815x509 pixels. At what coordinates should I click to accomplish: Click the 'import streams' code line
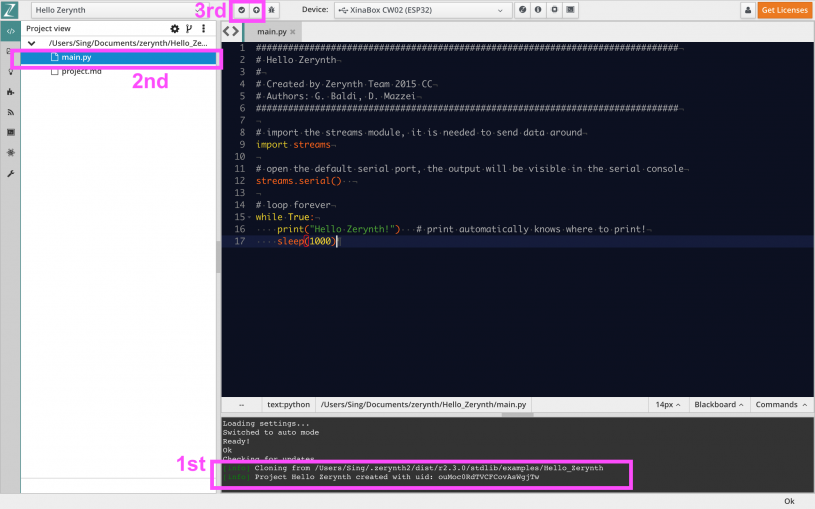pyautogui.click(x=293, y=145)
